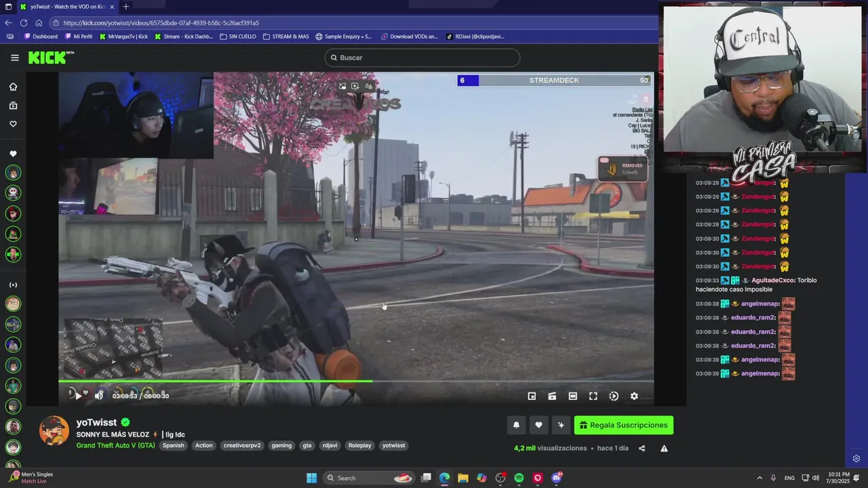868x488 pixels.
Task: Open the Stream - Kick Dashboard bookmark
Action: click(184, 37)
